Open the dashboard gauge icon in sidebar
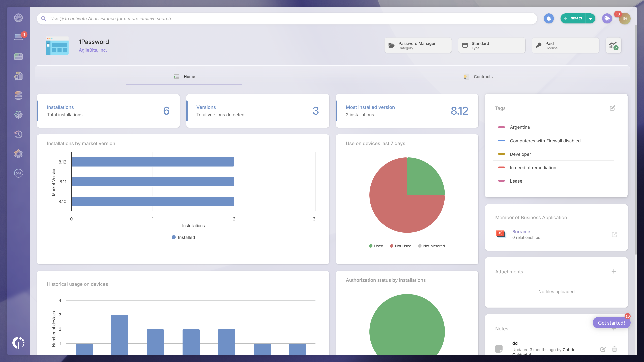644x362 pixels. [x=18, y=18]
